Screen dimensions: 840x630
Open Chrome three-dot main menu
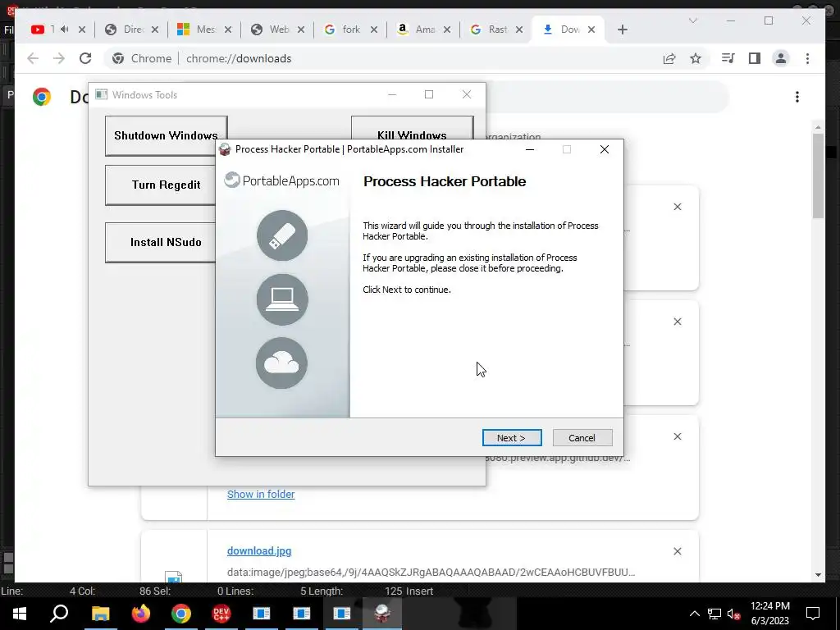[807, 58]
